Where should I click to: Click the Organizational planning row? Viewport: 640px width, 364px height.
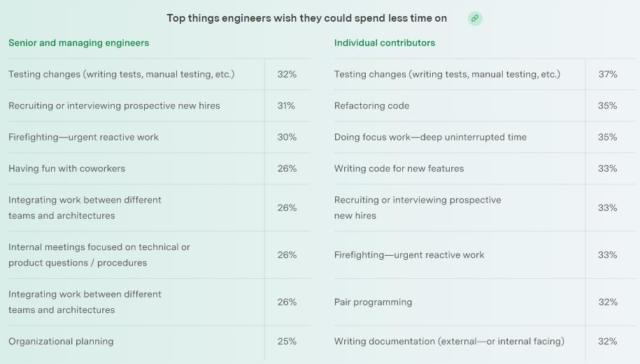pos(61,341)
